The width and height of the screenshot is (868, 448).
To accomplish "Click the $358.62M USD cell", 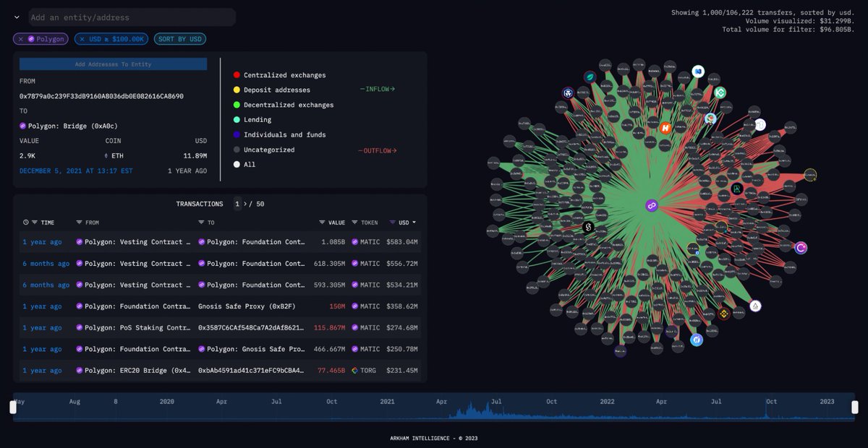I will pos(402,306).
